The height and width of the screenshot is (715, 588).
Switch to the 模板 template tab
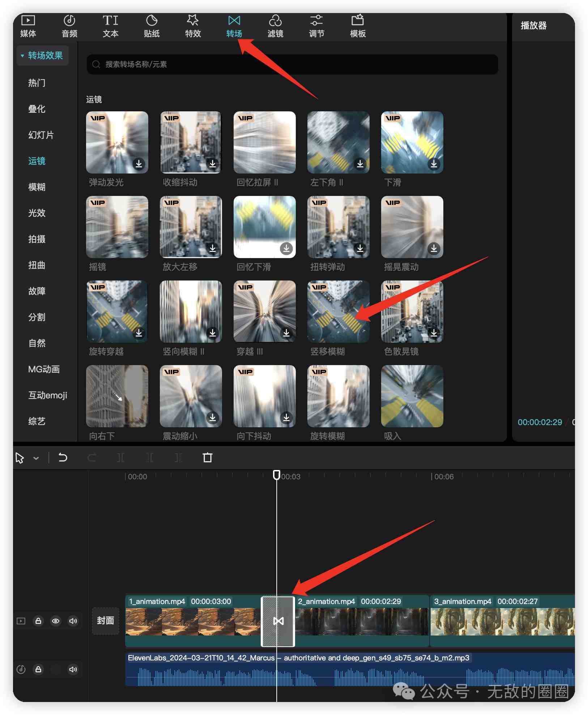tap(358, 26)
